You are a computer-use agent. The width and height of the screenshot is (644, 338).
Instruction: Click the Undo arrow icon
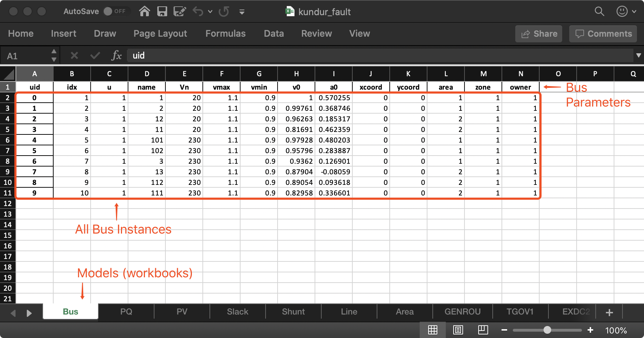coord(198,12)
